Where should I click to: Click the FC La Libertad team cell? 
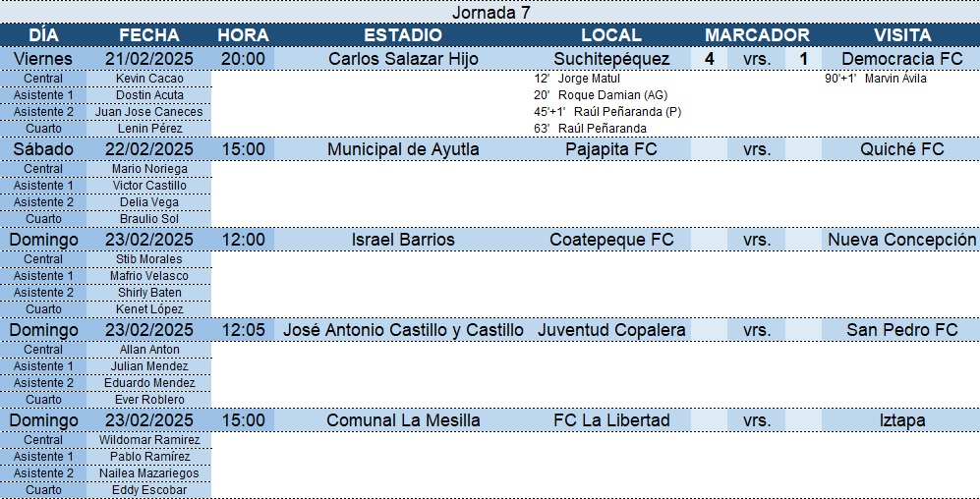pos(611,420)
